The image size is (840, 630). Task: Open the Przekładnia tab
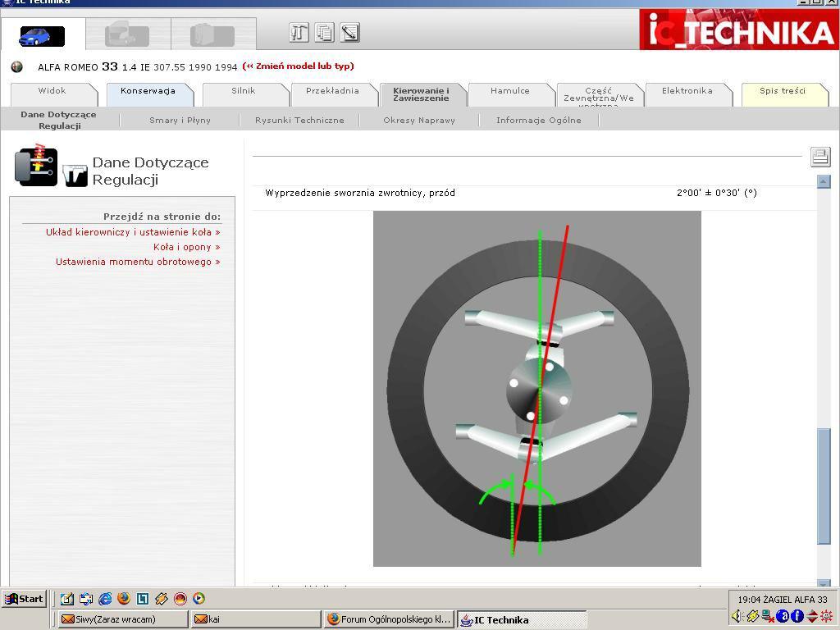333,94
